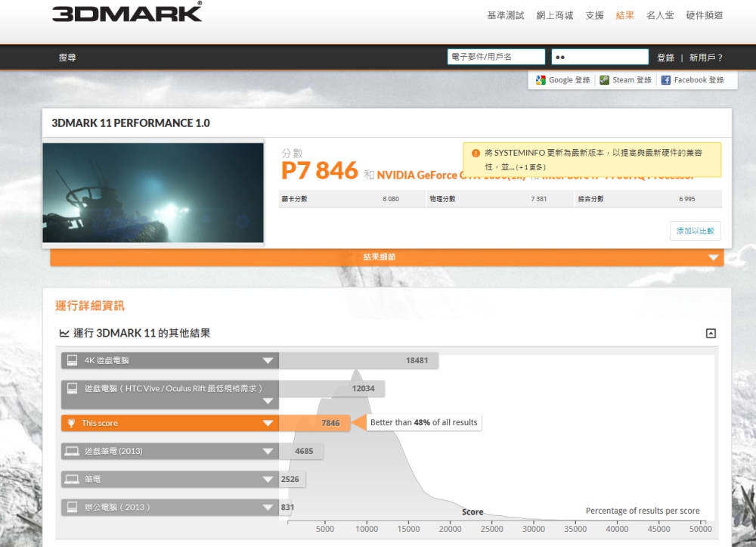This screenshot has height=547, width=756.
Task: Click the 物理分數 7 381 value
Action: point(538,199)
